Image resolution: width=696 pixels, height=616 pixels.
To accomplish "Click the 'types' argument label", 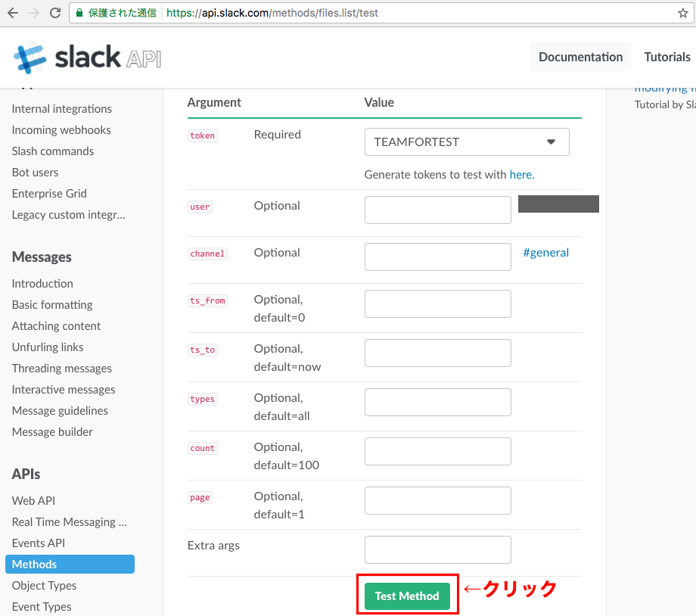I will point(203,399).
